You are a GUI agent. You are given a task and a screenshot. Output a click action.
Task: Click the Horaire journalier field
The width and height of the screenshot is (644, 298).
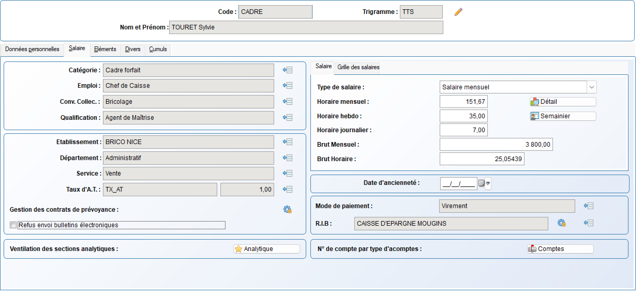click(464, 130)
